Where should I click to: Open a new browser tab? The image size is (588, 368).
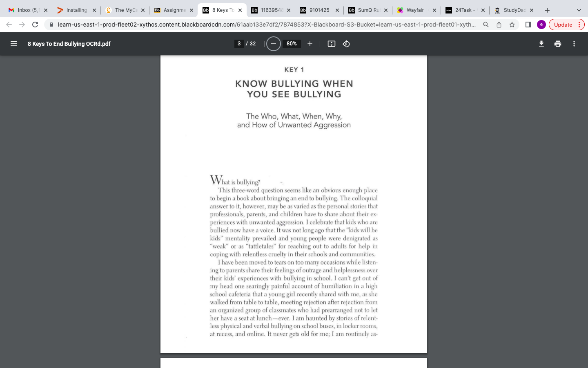point(547,10)
